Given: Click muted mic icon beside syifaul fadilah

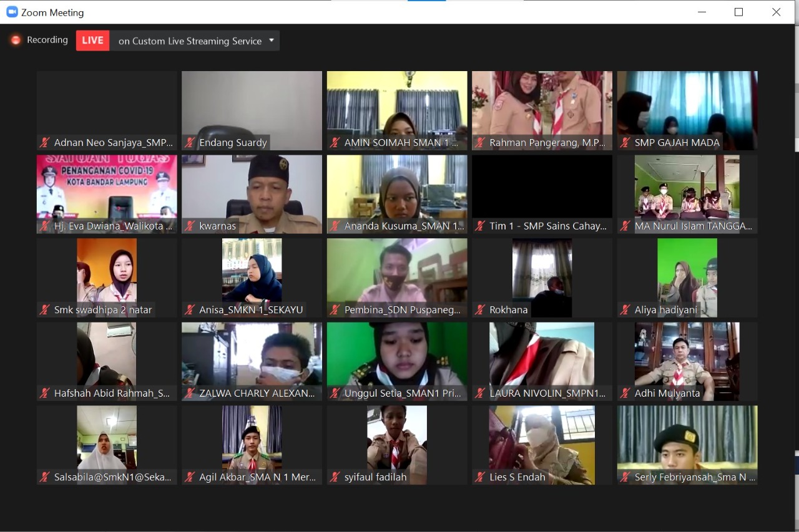Looking at the screenshot, I should (335, 477).
